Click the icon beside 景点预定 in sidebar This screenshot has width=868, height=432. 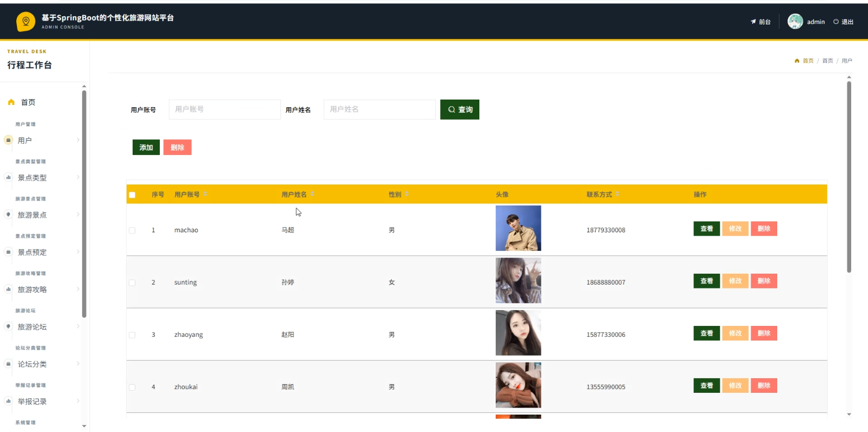[x=8, y=252]
